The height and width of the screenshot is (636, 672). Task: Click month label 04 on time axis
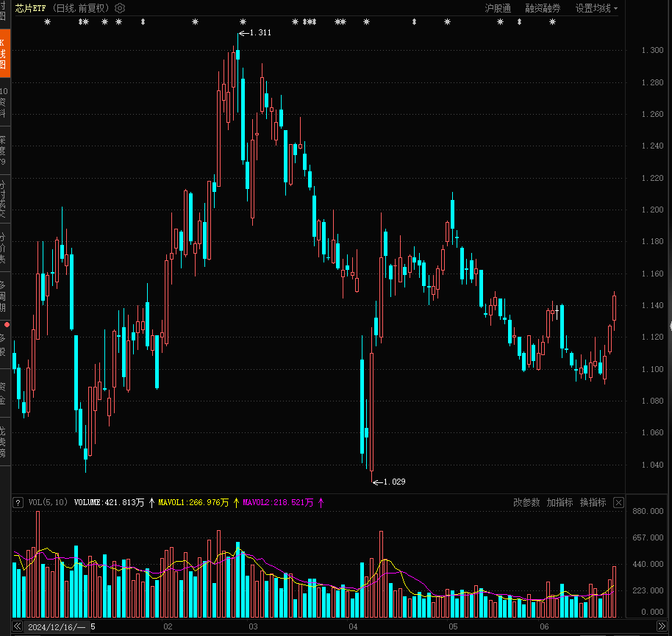point(353,626)
